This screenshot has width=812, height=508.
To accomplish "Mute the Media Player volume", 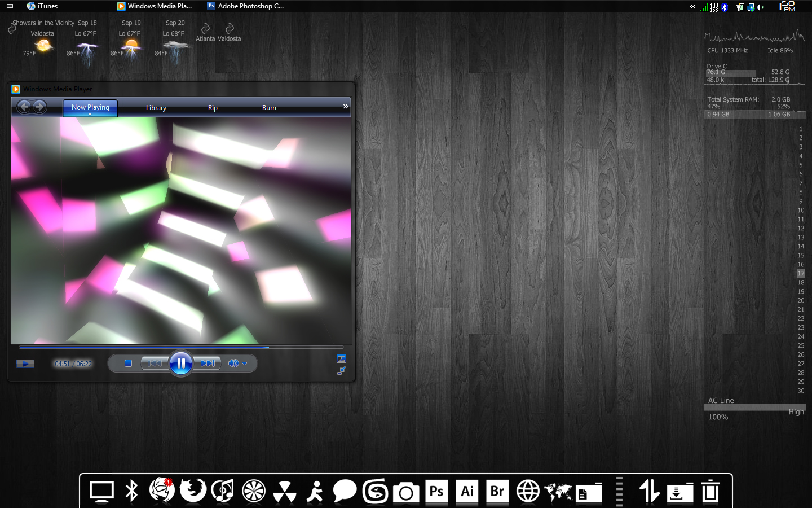I will [x=233, y=364].
